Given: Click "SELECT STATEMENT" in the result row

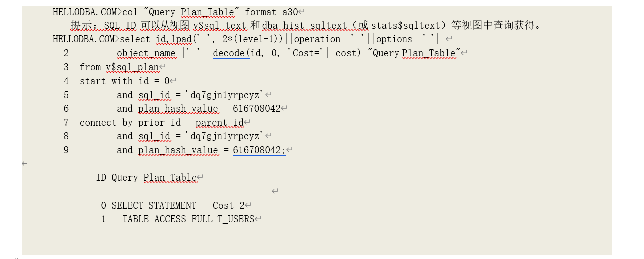Looking at the screenshot, I should coord(154,206).
